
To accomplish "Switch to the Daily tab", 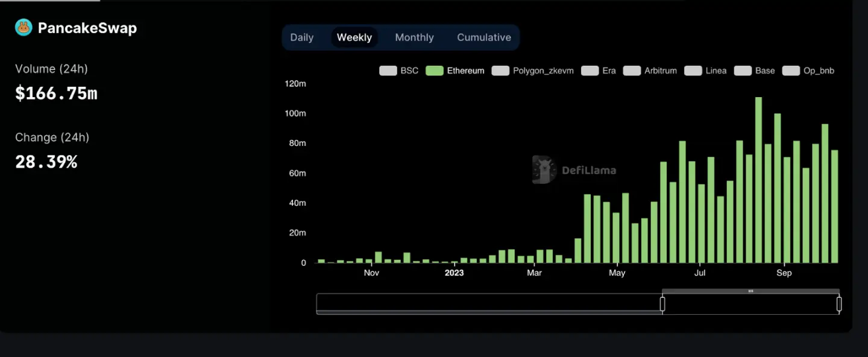I will click(x=302, y=37).
